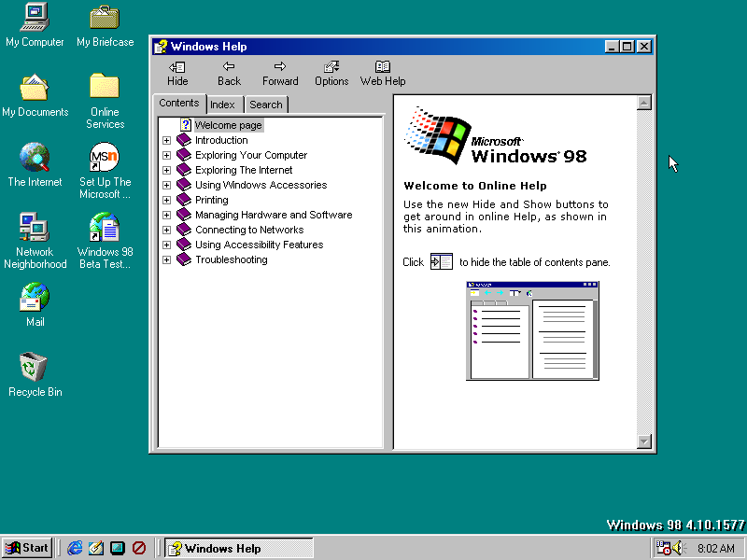Go Back using the Help toolbar
Image resolution: width=747 pixels, height=560 pixels.
click(229, 74)
